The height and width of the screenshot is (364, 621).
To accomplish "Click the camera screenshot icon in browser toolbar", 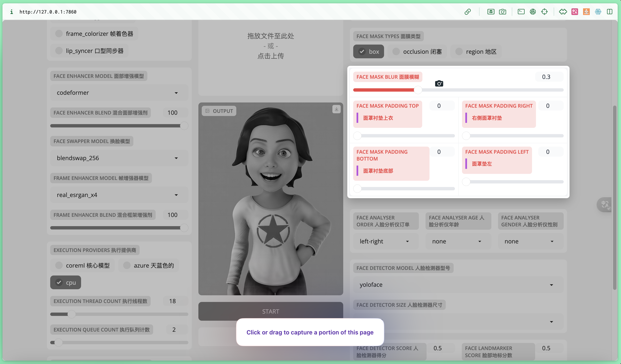I will (x=502, y=12).
